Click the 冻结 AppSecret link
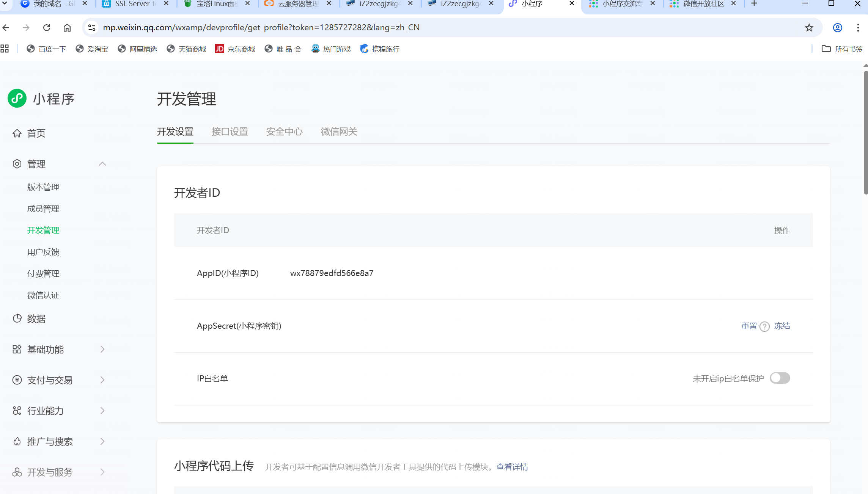The height and width of the screenshot is (494, 868). [782, 326]
